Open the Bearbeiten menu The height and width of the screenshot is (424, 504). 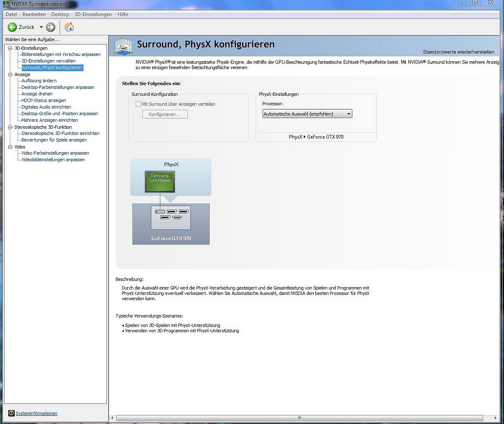point(34,14)
